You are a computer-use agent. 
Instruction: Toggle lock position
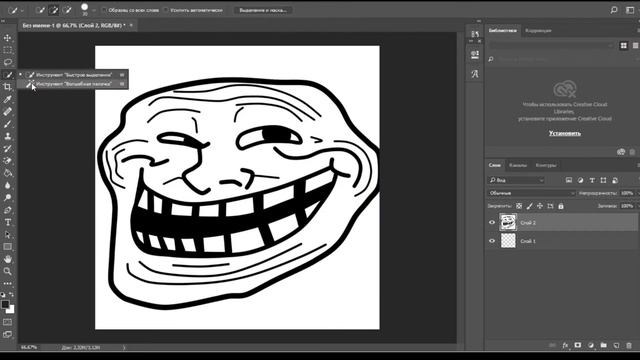click(540, 206)
